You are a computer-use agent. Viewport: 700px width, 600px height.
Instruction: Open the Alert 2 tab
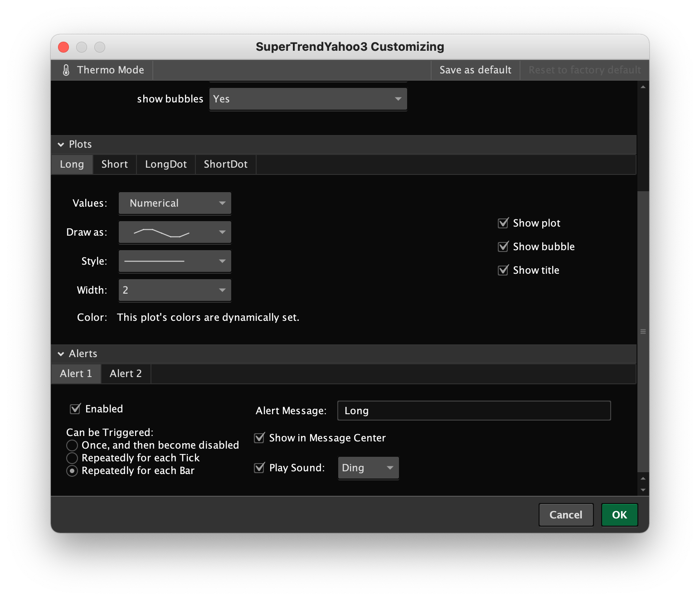pyautogui.click(x=126, y=374)
